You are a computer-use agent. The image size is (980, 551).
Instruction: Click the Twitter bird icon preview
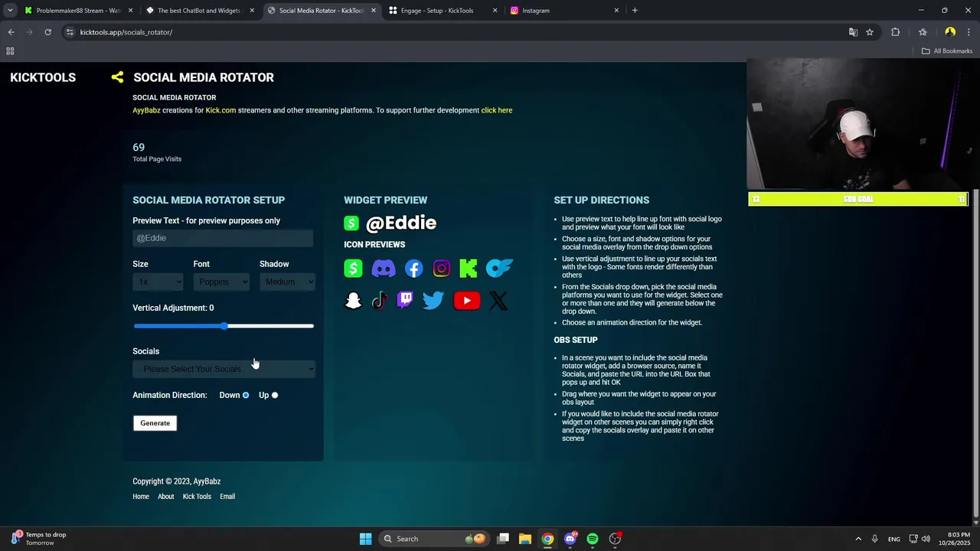coord(433,301)
